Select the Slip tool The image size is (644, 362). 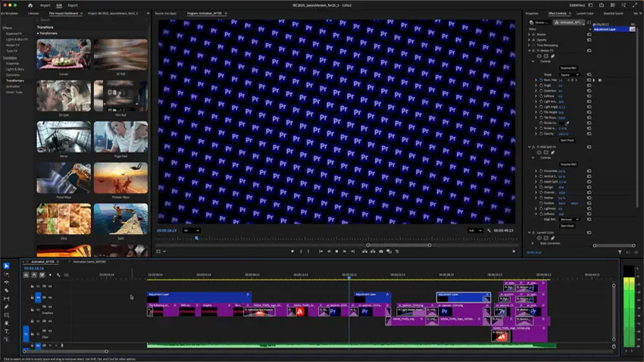[6, 299]
